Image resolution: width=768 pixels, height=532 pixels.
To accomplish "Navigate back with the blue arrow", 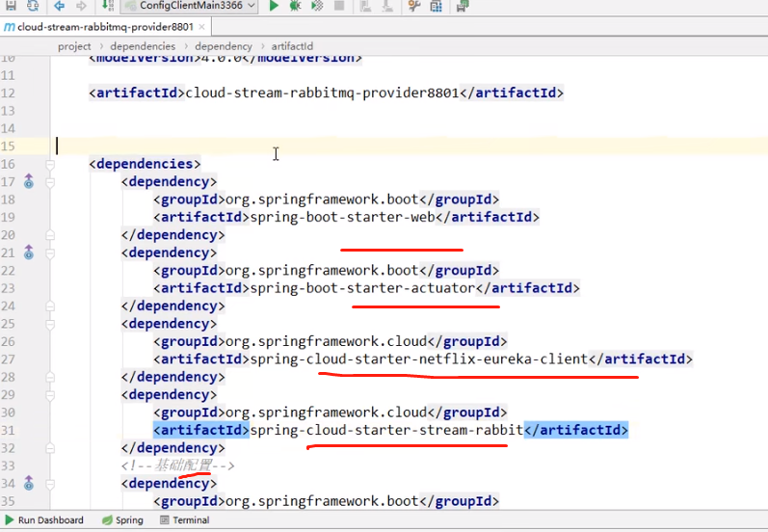I will [60, 6].
